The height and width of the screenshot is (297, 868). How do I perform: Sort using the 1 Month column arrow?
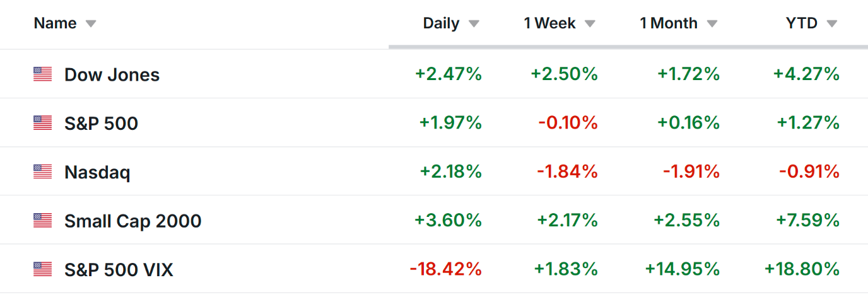pyautogui.click(x=712, y=24)
